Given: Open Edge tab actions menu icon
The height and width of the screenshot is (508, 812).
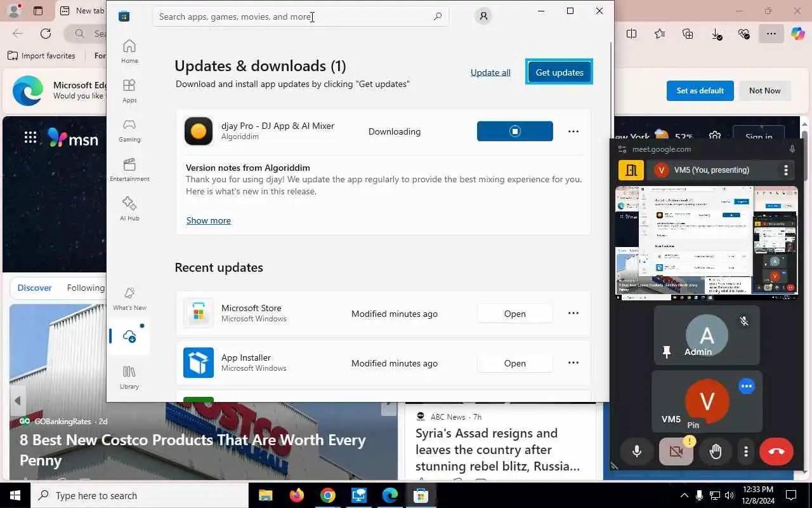Looking at the screenshot, I should click(38, 11).
